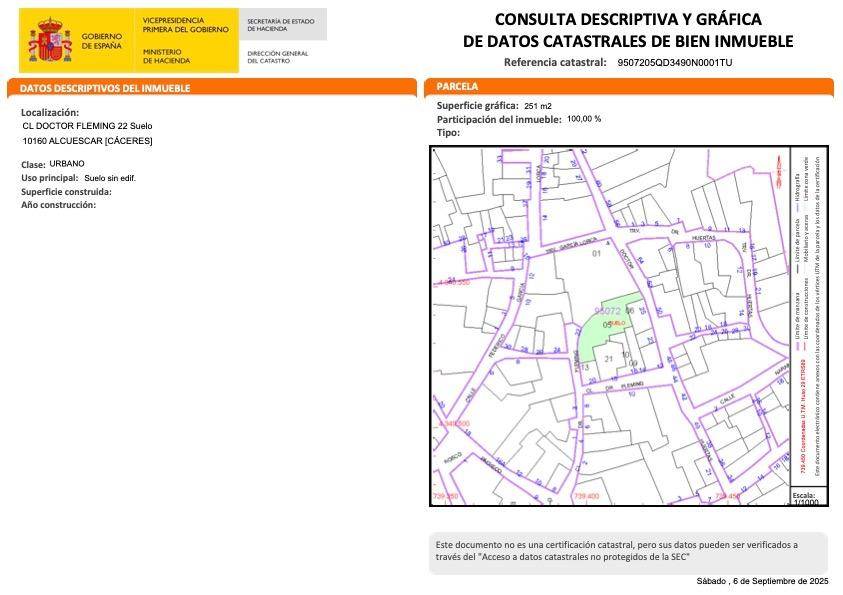Click the address CL DOCTOR FLEMING 22 Suelo
Image resolution: width=843 pixels, height=595 pixels.
(87, 126)
